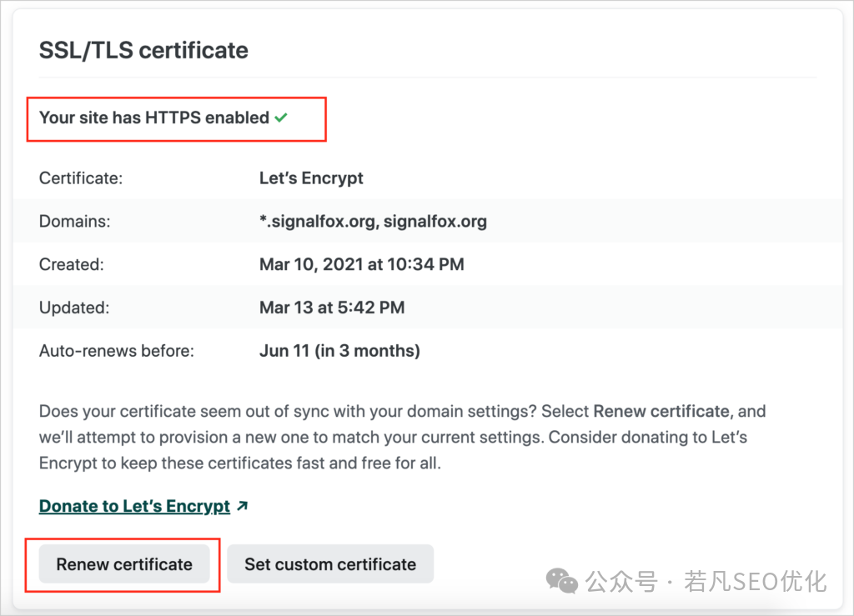
Task: Click the green HTTPS enabled checkmark
Action: 281,118
